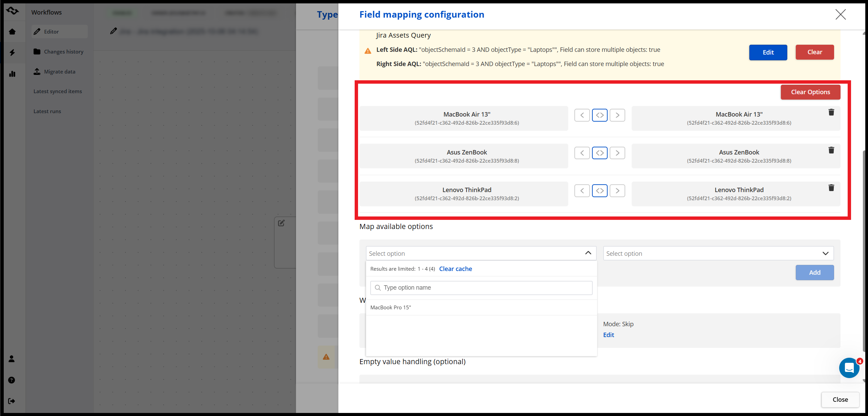The image size is (868, 416).
Task: Open the lightning bolt workflows icon
Action: click(12, 53)
